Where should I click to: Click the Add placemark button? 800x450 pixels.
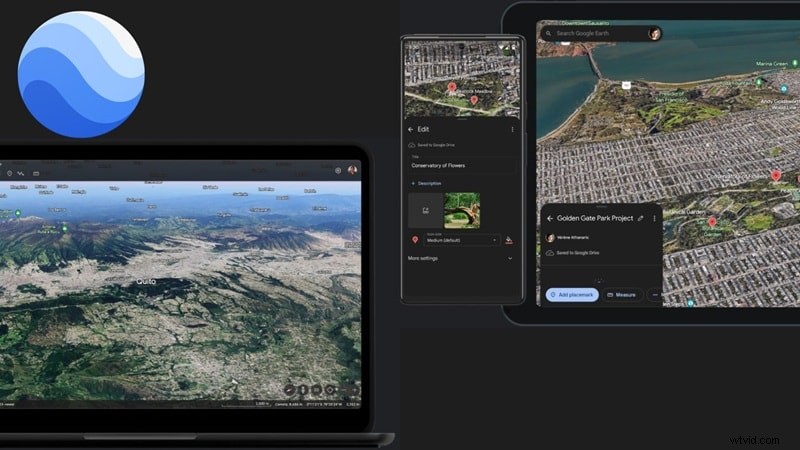(572, 295)
